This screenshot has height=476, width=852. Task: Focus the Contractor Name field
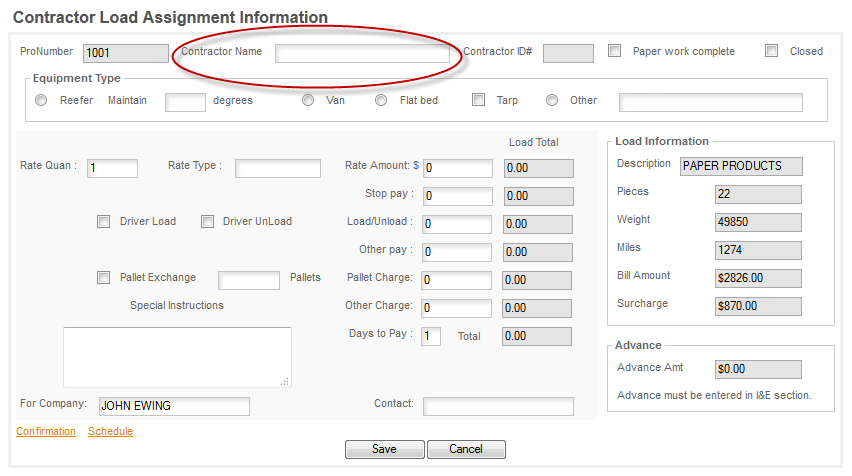[362, 53]
